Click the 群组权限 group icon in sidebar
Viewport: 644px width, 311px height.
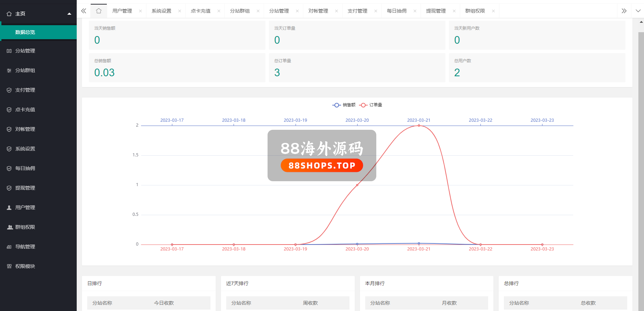click(x=10, y=227)
